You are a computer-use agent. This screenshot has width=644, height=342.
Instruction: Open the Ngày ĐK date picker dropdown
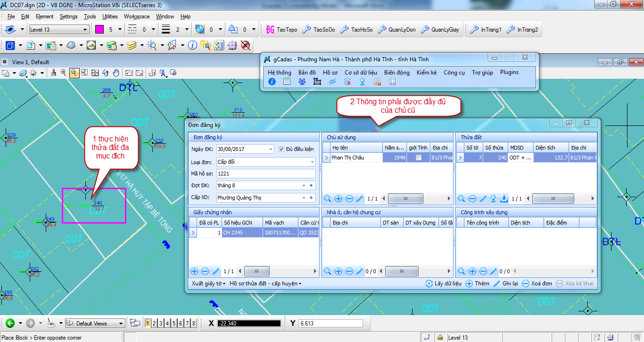(271, 149)
